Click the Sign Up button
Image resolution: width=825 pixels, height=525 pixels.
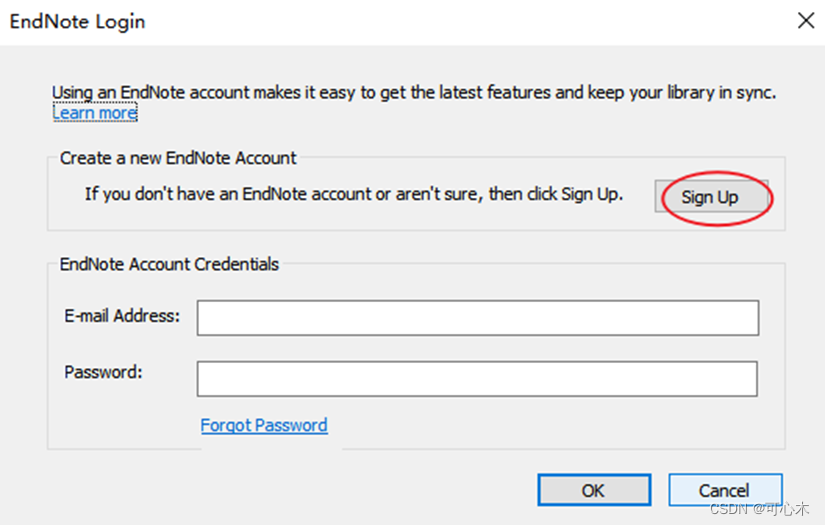point(711,197)
